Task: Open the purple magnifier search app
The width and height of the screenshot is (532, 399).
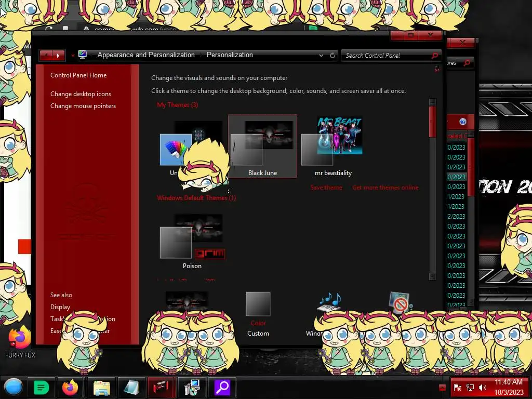Action: 222,387
